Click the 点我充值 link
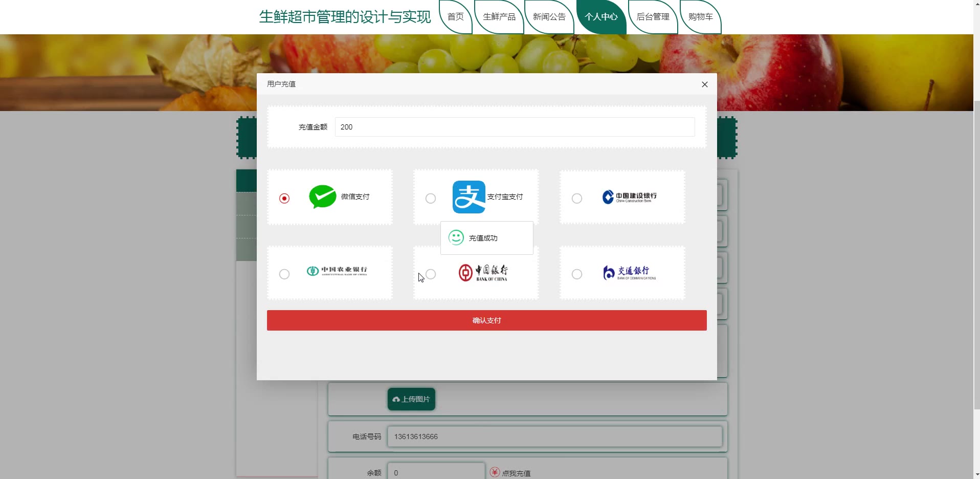The height and width of the screenshot is (479, 980). coord(516,473)
